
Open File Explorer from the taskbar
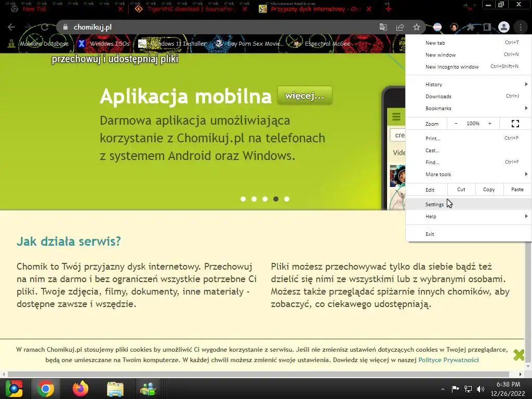tap(115, 389)
